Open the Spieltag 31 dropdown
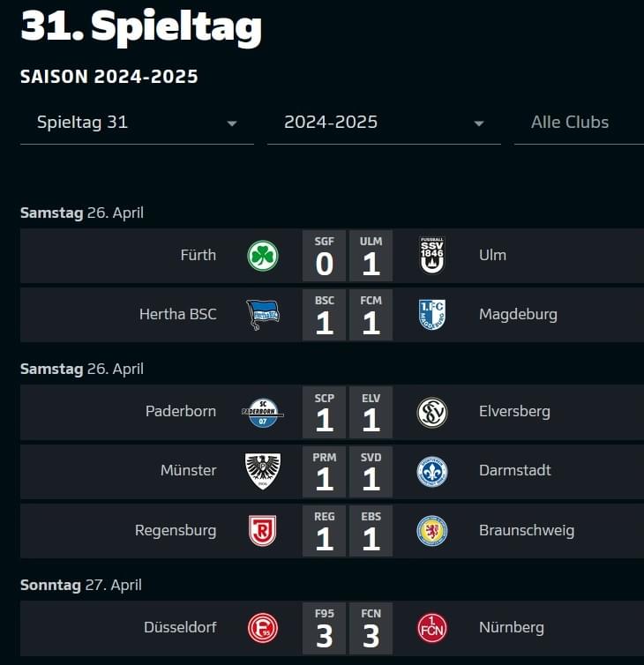Image resolution: width=644 pixels, height=665 pixels. point(137,123)
